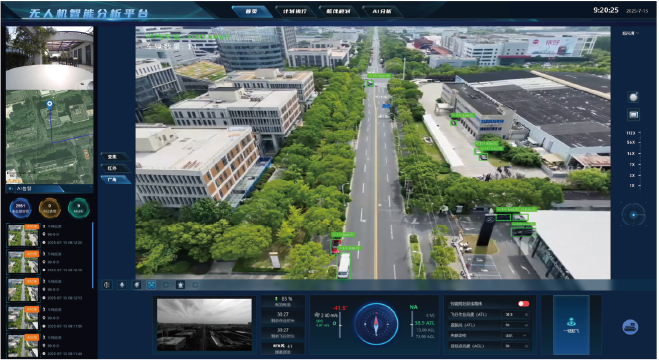Viewport: 659px width, 361px height.
Task: Toggle the red switch in flight settings
Action: (523, 303)
